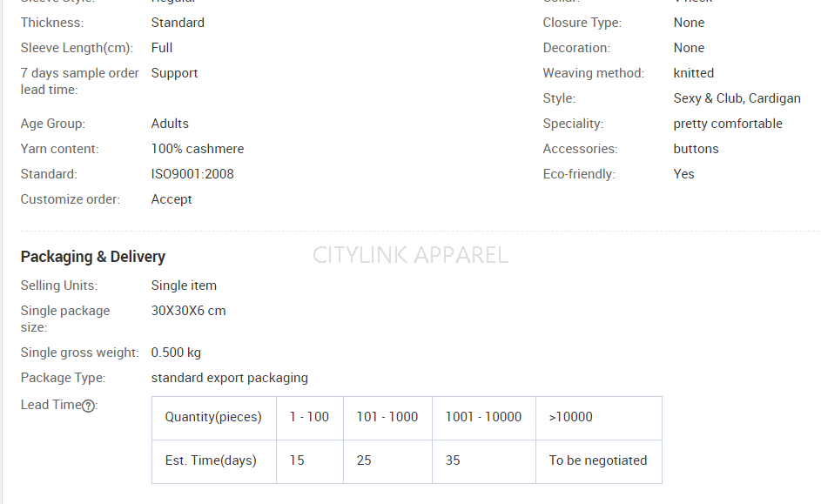Select the 1001 - 10000 quantity cell
The image size is (821, 504).
[x=483, y=417]
